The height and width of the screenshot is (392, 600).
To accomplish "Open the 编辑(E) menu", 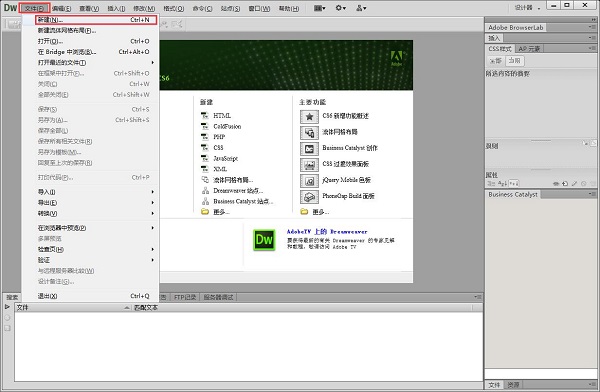I will click(62, 8).
